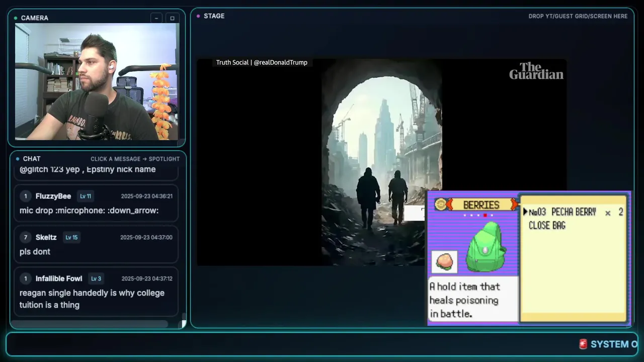This screenshot has height=362, width=644.
Task: Click FluzzyBee's Lv 11 badge
Action: [86, 196]
